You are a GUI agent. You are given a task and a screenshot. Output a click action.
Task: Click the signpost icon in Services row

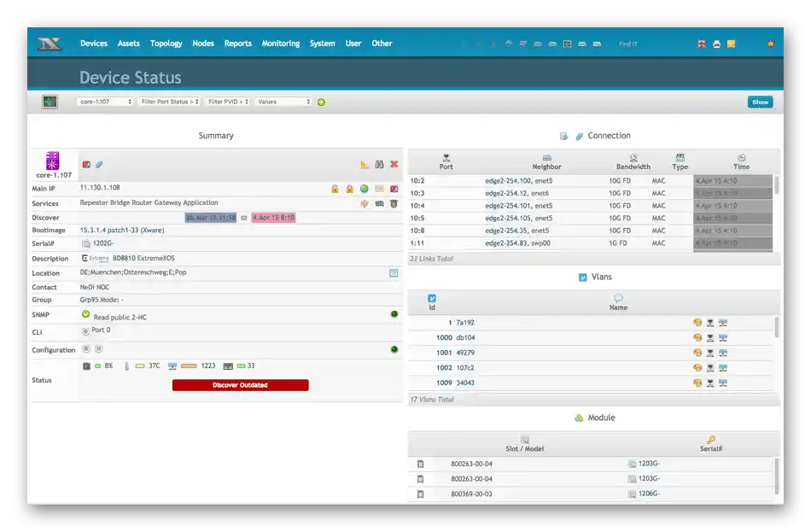[365, 204]
